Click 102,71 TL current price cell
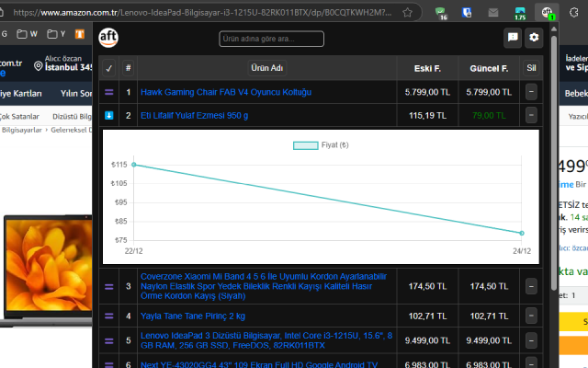The height and width of the screenshot is (368, 588). tap(489, 316)
